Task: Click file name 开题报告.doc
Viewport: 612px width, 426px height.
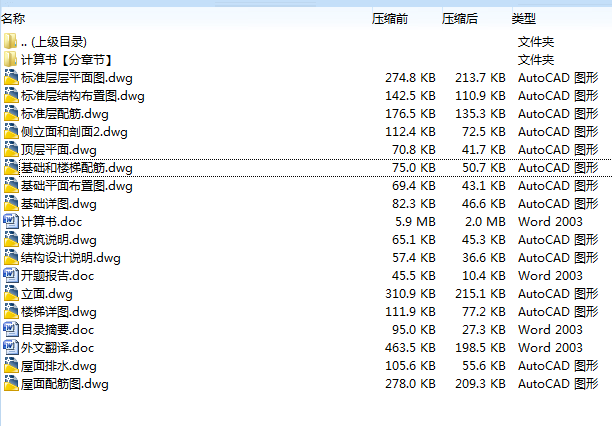Action: pyautogui.click(x=58, y=276)
